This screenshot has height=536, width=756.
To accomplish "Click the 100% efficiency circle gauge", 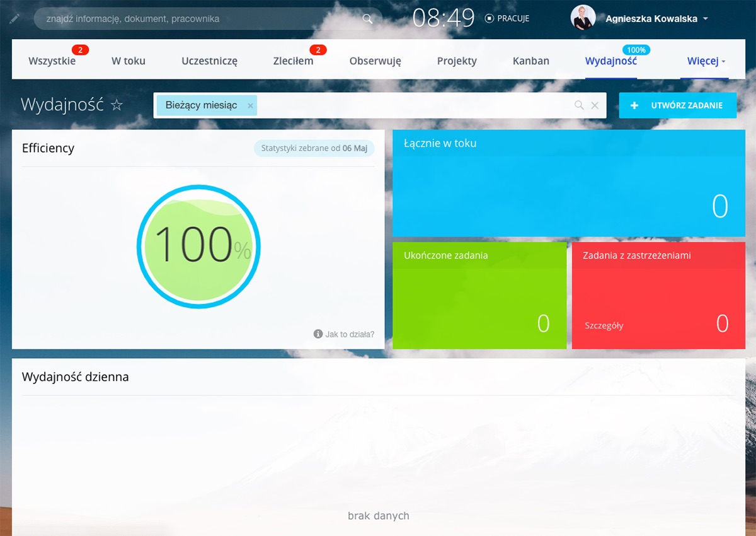I will click(x=198, y=246).
